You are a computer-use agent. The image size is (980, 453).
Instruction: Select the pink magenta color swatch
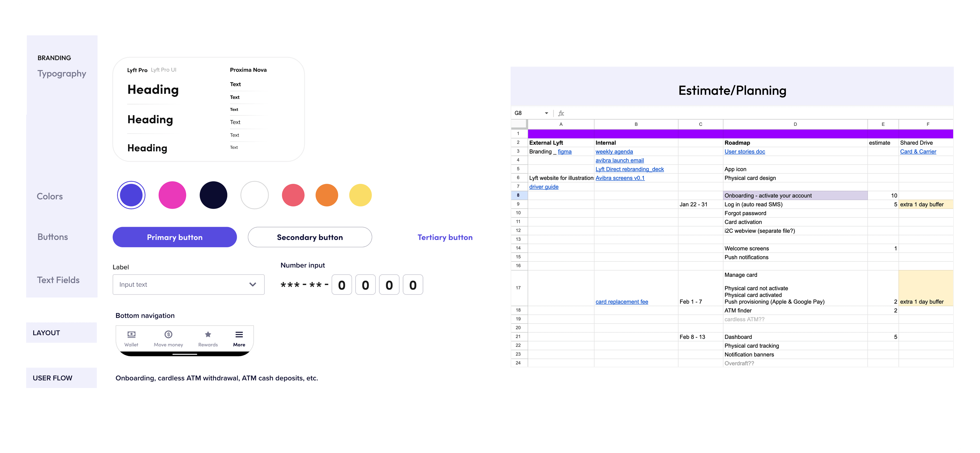click(x=172, y=195)
